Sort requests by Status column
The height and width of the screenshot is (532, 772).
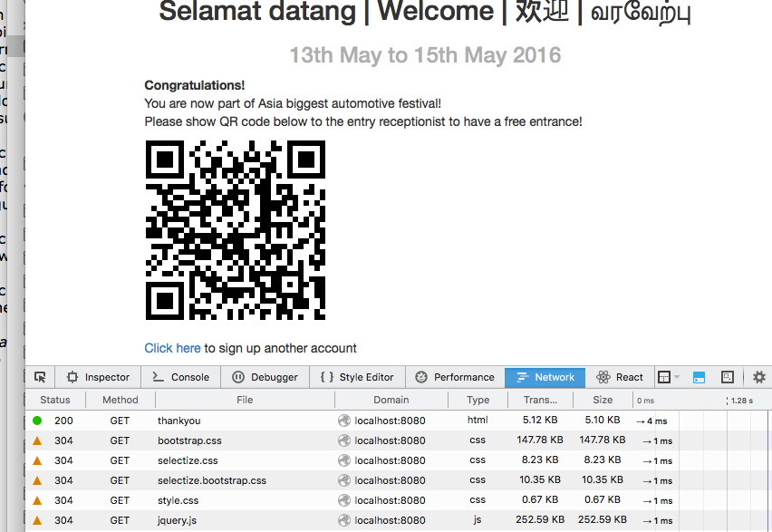[54, 400]
